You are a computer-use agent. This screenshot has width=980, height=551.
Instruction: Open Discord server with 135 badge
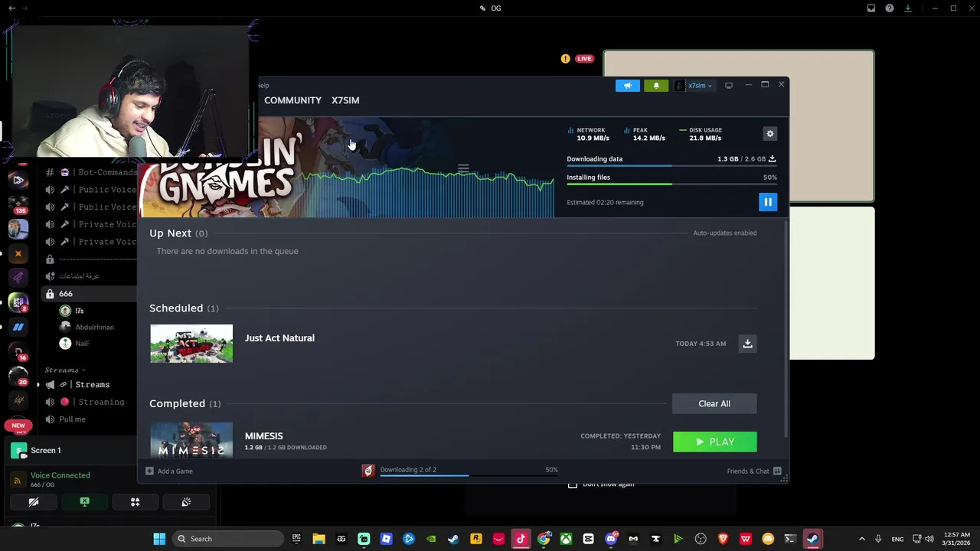coord(18,204)
